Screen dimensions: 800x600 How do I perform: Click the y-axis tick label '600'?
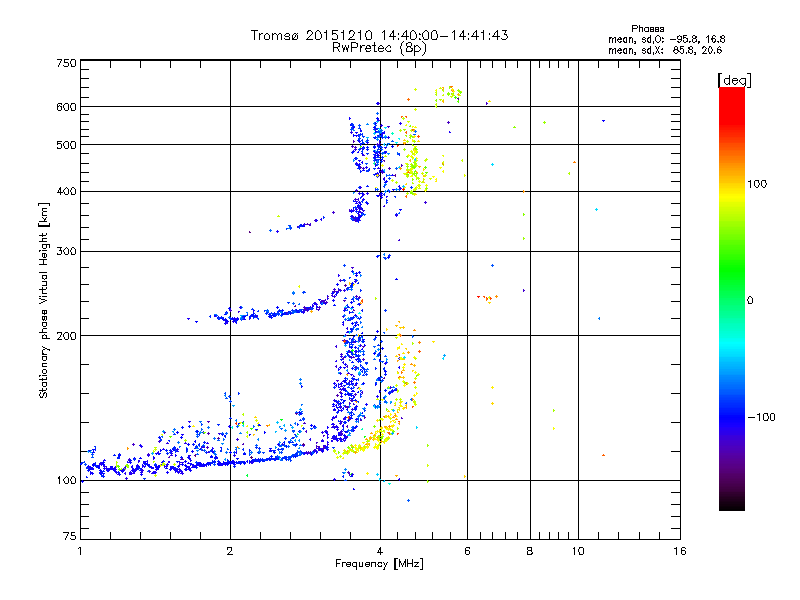coord(67,107)
